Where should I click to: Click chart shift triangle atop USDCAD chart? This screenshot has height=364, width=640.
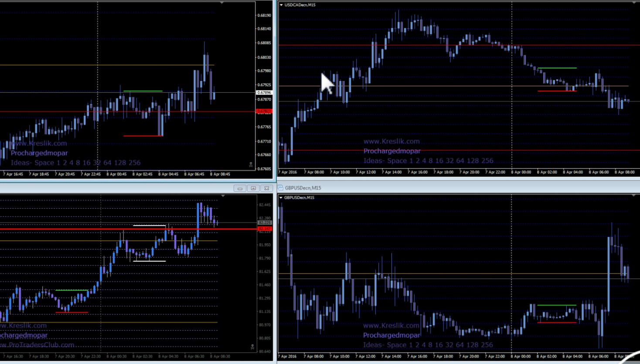click(634, 3)
